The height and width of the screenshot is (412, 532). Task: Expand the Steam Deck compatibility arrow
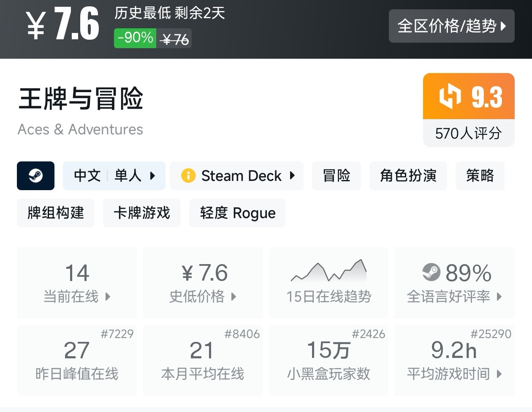[292, 176]
